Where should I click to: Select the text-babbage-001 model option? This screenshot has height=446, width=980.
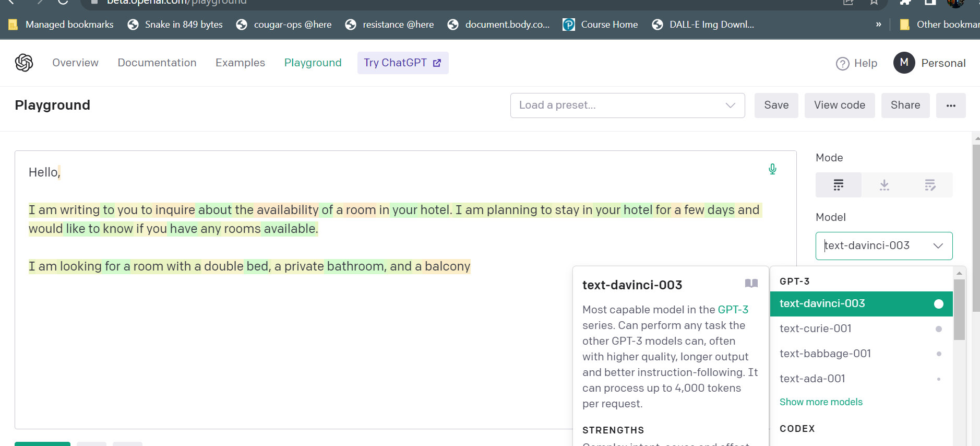pyautogui.click(x=861, y=354)
